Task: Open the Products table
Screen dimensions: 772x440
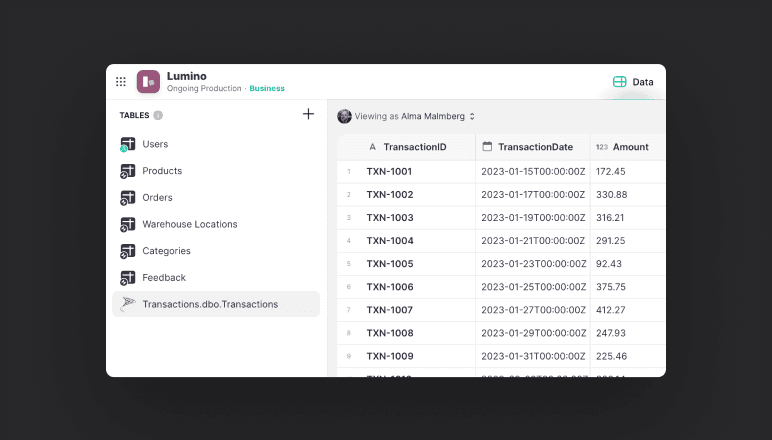Action: tap(162, 171)
